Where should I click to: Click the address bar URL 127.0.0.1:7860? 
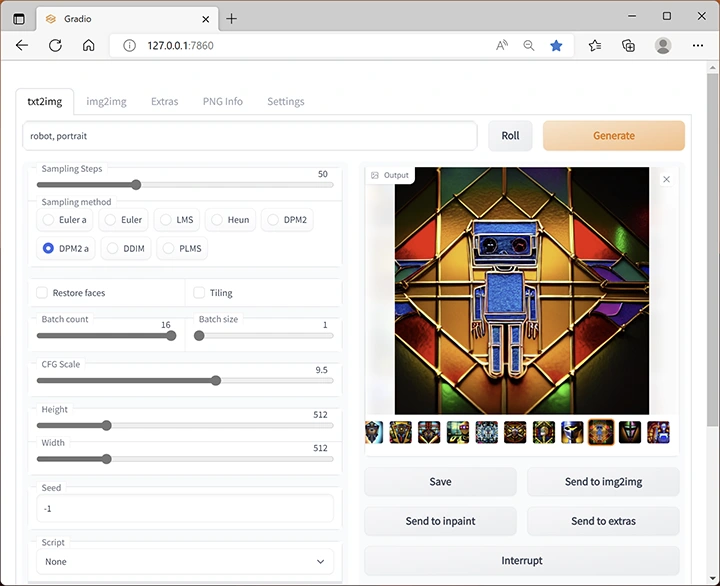point(180,45)
